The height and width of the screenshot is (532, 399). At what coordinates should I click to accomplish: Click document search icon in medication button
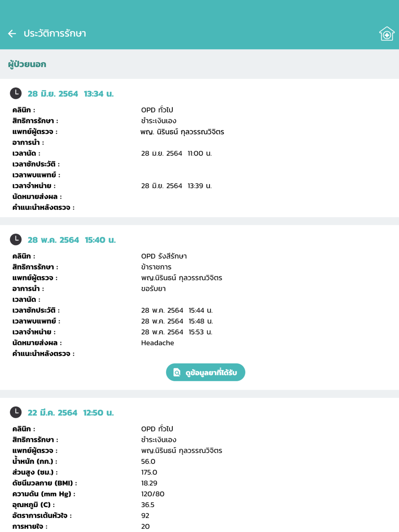click(177, 372)
